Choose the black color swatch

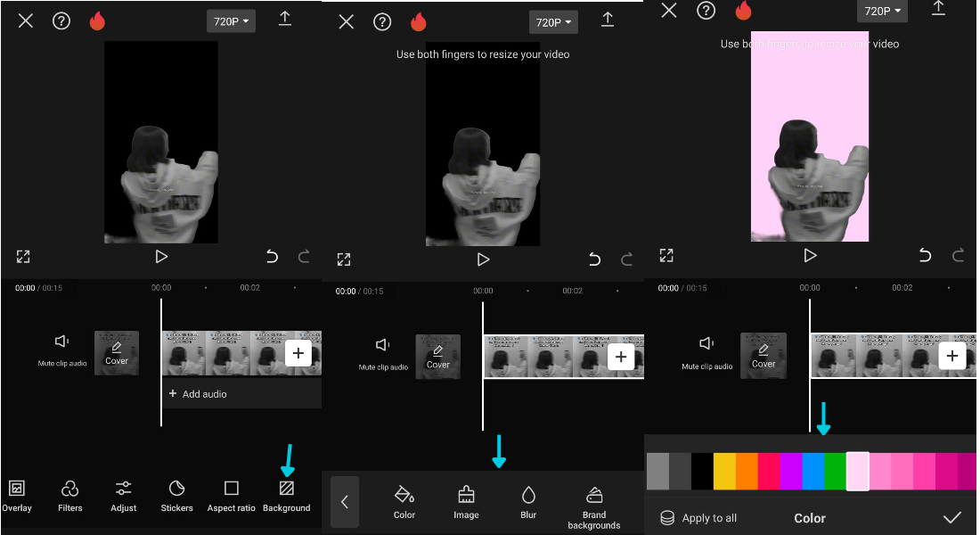702,471
